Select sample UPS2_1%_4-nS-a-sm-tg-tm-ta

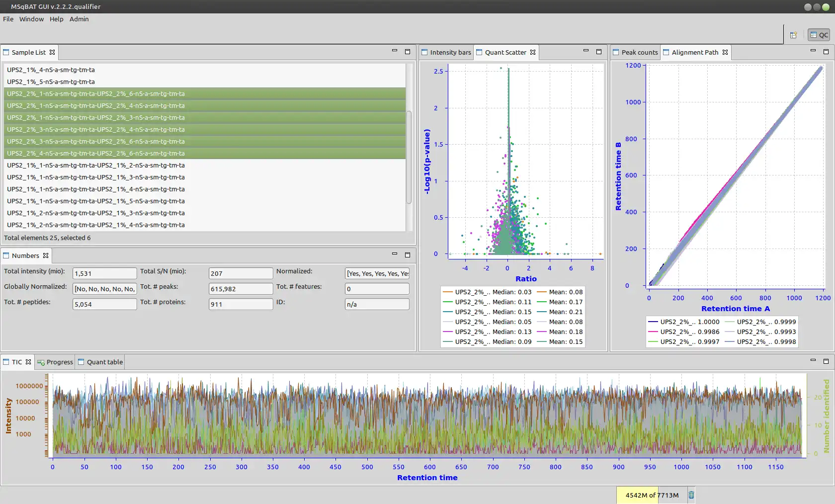point(51,70)
